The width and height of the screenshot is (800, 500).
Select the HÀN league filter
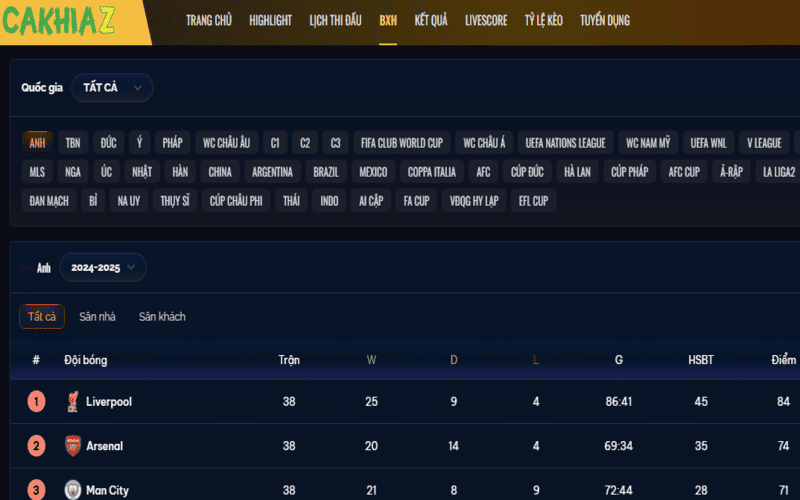point(180,172)
